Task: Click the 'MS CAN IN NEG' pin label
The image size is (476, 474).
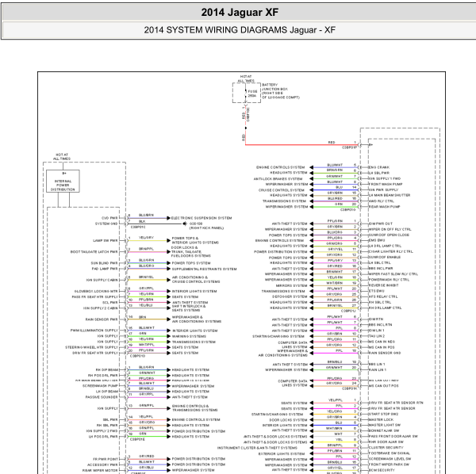Action: [x=382, y=342]
